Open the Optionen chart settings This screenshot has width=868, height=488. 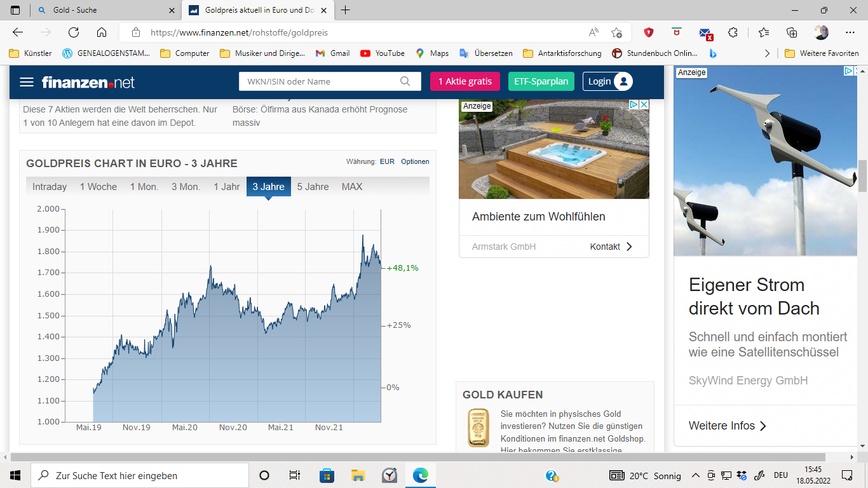point(415,161)
